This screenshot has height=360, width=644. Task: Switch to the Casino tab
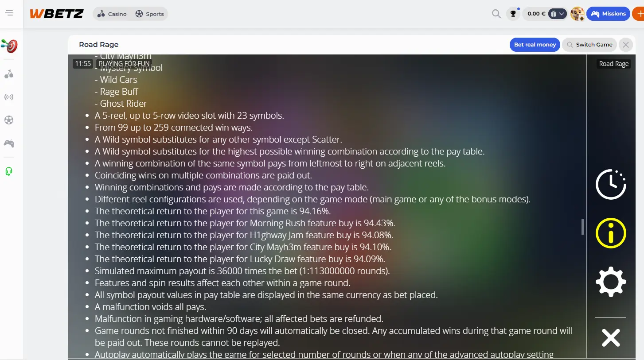click(x=113, y=14)
